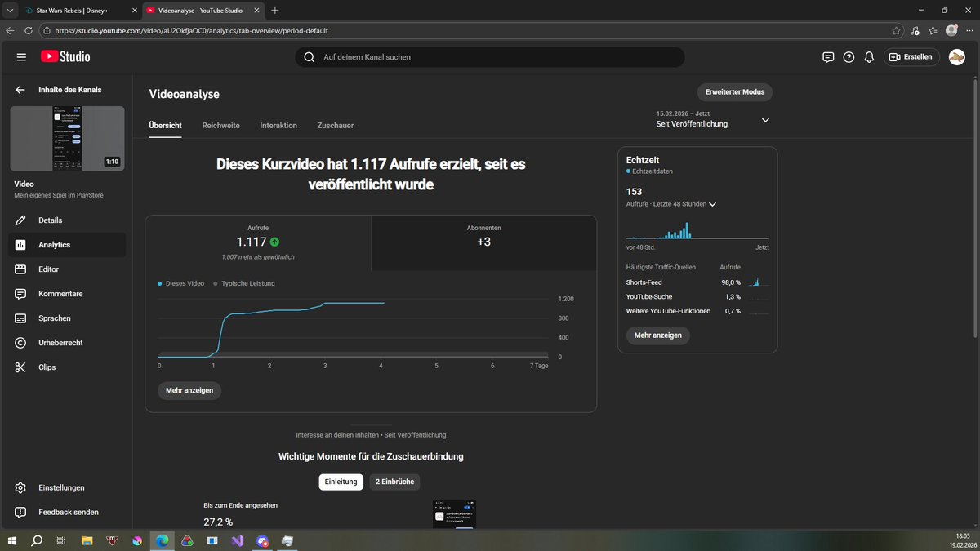Image resolution: width=980 pixels, height=551 pixels.
Task: Reload the page in browser
Action: (x=28, y=30)
